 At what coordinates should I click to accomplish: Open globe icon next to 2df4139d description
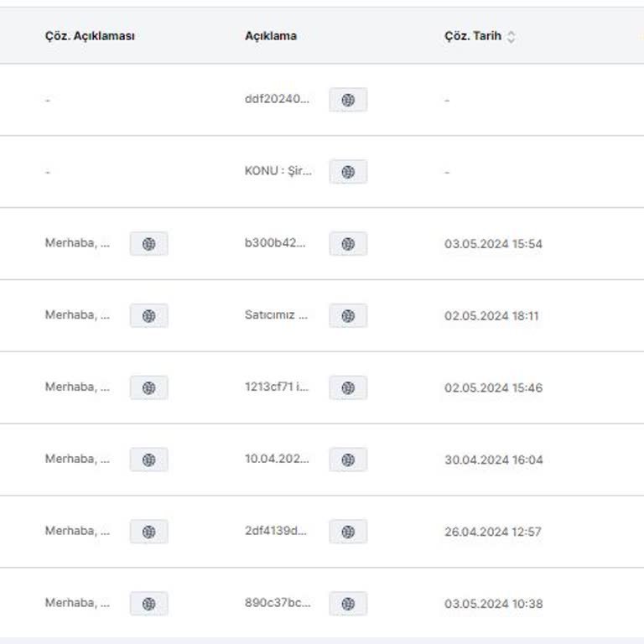click(x=348, y=532)
